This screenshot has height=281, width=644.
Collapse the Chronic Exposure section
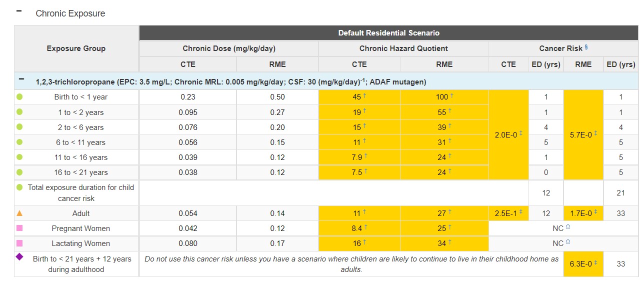[19, 11]
